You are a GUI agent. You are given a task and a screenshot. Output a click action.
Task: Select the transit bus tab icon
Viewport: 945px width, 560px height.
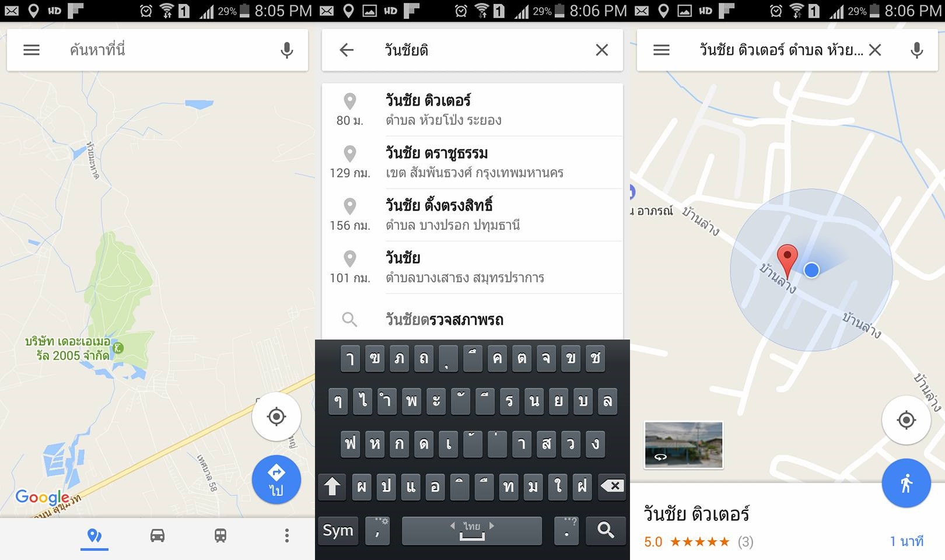[x=220, y=535]
